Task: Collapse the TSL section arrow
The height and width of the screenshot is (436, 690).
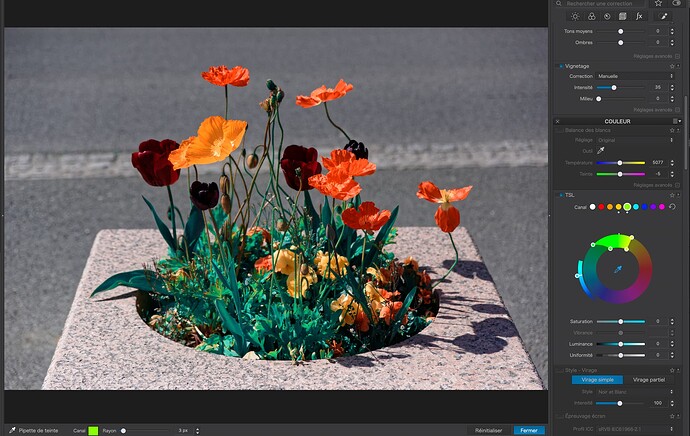Action: click(678, 195)
